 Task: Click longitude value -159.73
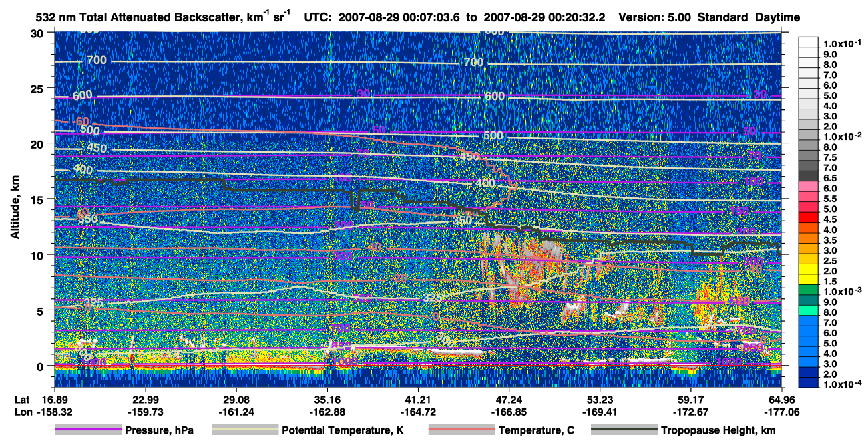[x=145, y=412]
